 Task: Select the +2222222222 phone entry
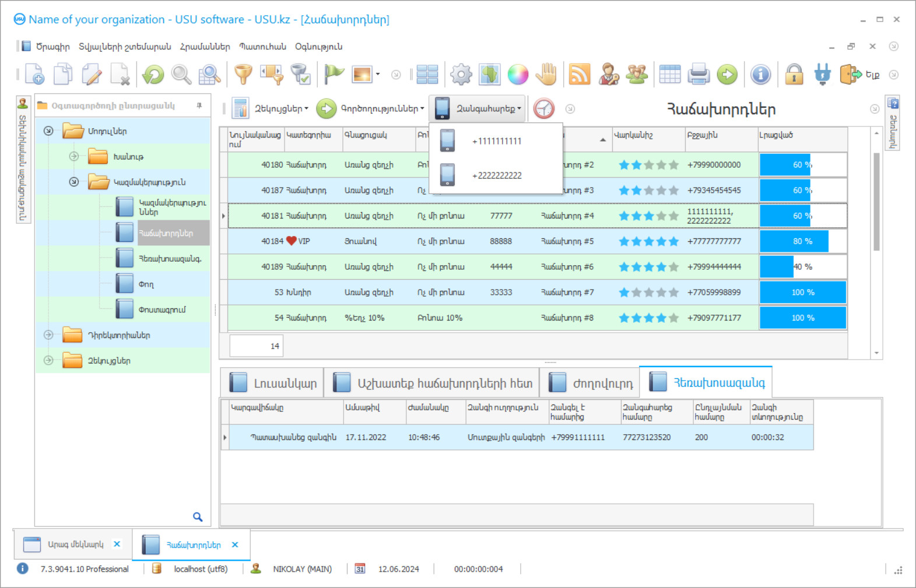[x=496, y=175]
